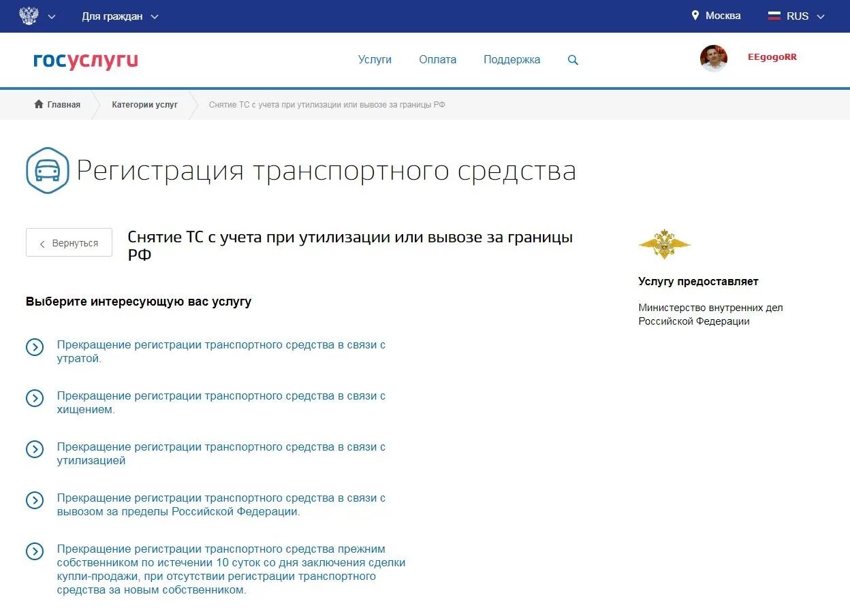Click arrow icon for 'в связи с утратой'
The height and width of the screenshot is (616, 850).
pos(35,347)
